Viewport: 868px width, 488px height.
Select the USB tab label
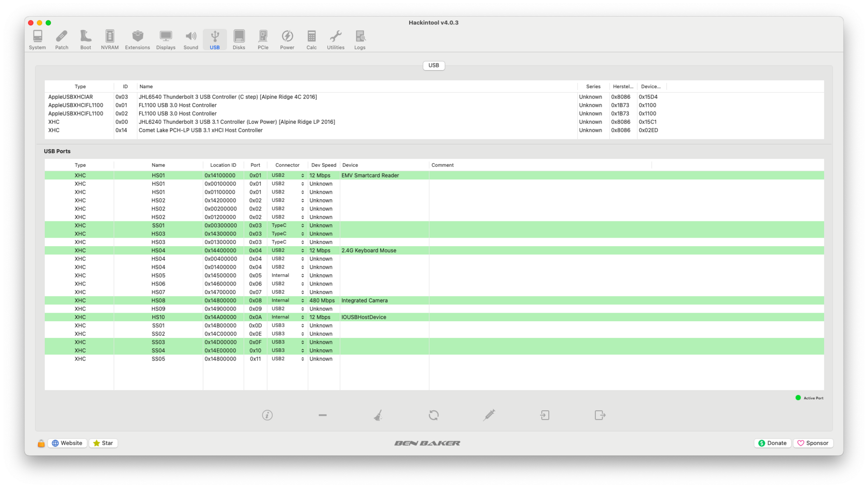434,66
